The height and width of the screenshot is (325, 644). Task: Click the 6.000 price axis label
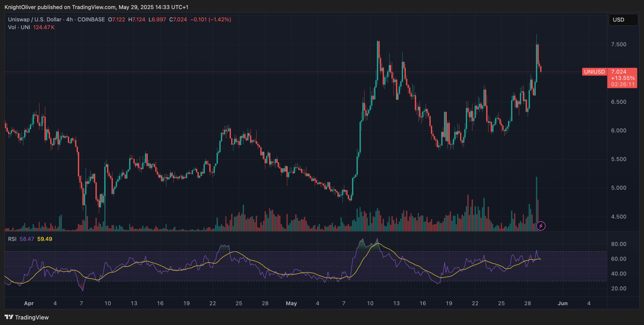coord(619,131)
